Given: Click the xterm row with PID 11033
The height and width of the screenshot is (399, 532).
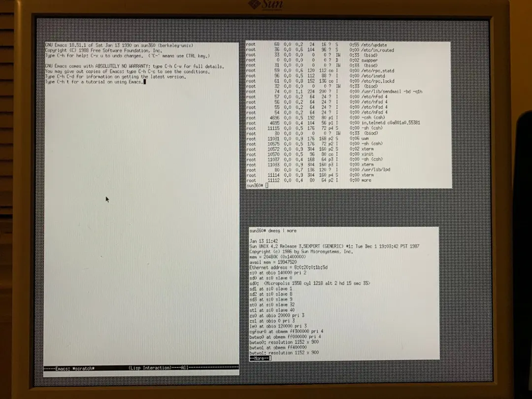Looking at the screenshot, I should click(310, 165).
